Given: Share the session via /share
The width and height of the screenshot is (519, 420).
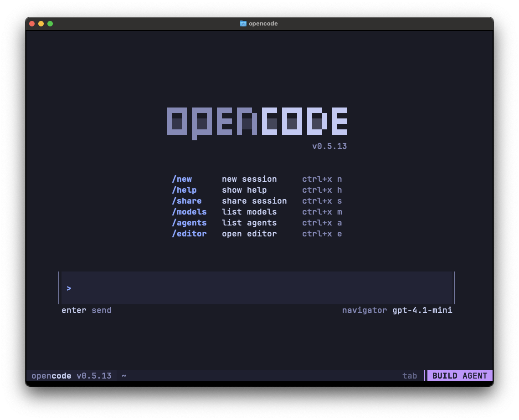Looking at the screenshot, I should coord(187,201).
